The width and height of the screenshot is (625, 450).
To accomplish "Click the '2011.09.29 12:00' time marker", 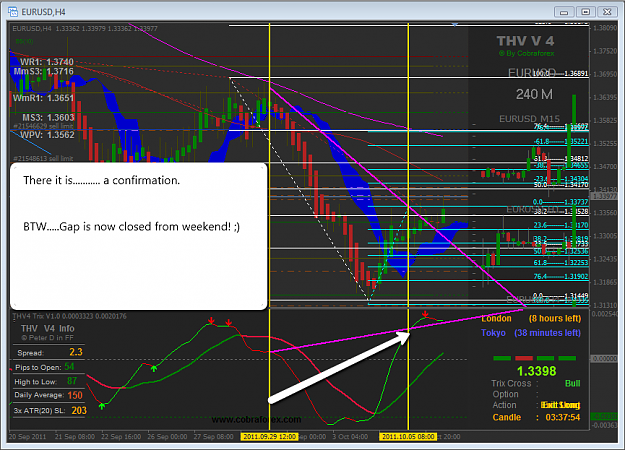I will (x=269, y=437).
